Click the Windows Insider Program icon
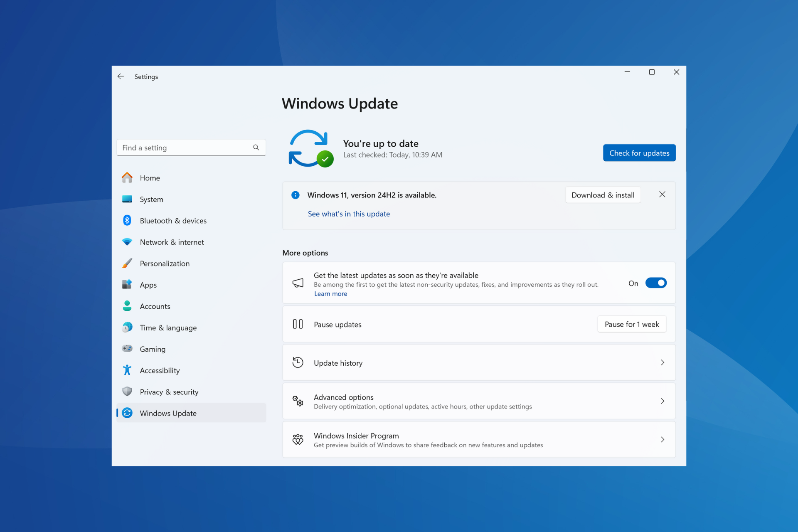 click(x=298, y=439)
